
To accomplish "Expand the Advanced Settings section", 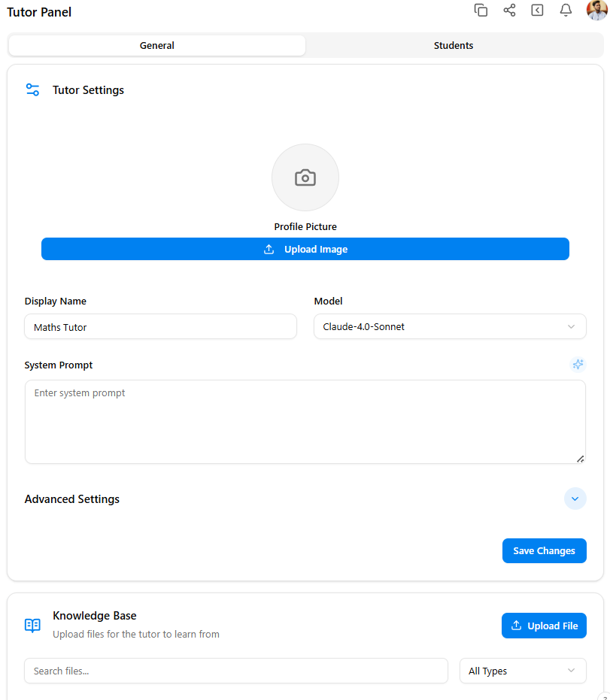I will coord(575,498).
